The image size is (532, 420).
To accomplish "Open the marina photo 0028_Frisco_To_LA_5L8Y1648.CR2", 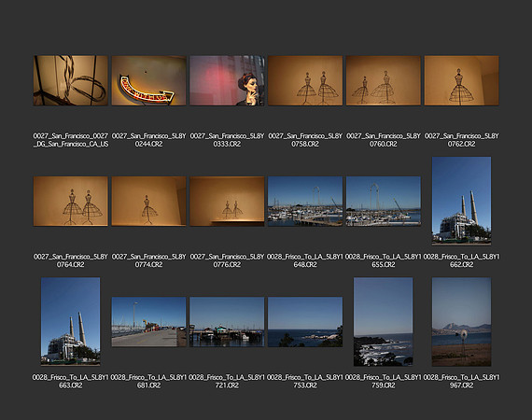I will [305, 202].
